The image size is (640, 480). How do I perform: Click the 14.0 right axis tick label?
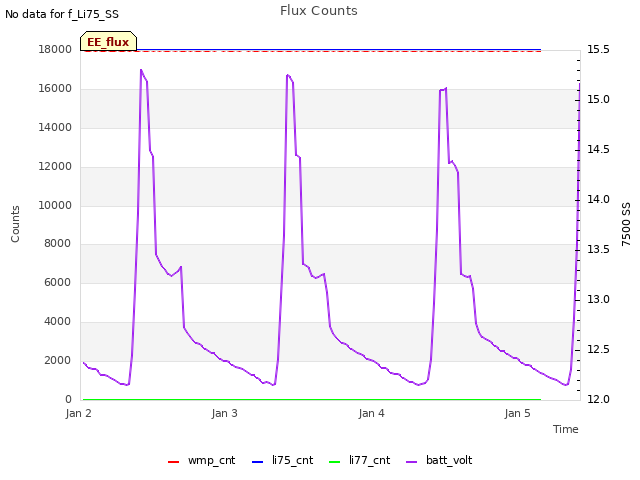click(x=598, y=200)
